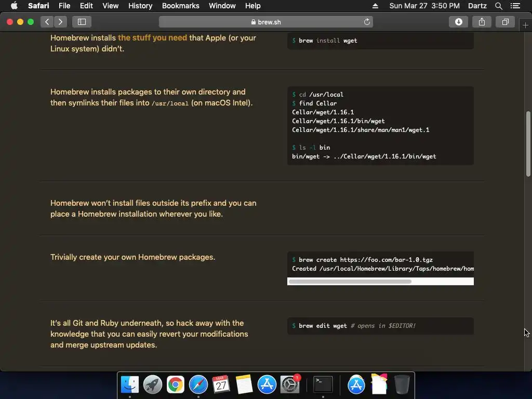
Task: Follow 'the stuff you need' link
Action: 152,37
